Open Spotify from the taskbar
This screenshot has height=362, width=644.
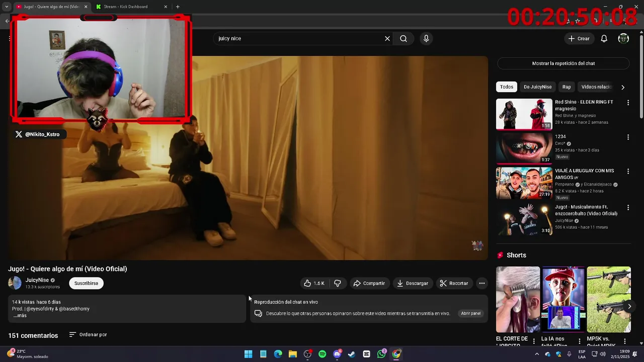click(323, 354)
